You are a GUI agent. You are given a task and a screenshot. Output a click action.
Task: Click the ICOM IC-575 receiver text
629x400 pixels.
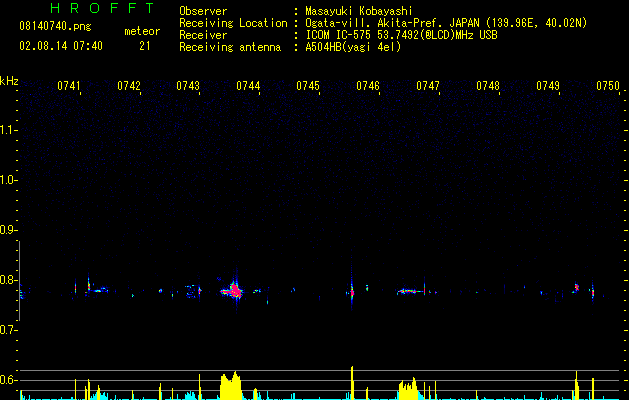tap(401, 35)
